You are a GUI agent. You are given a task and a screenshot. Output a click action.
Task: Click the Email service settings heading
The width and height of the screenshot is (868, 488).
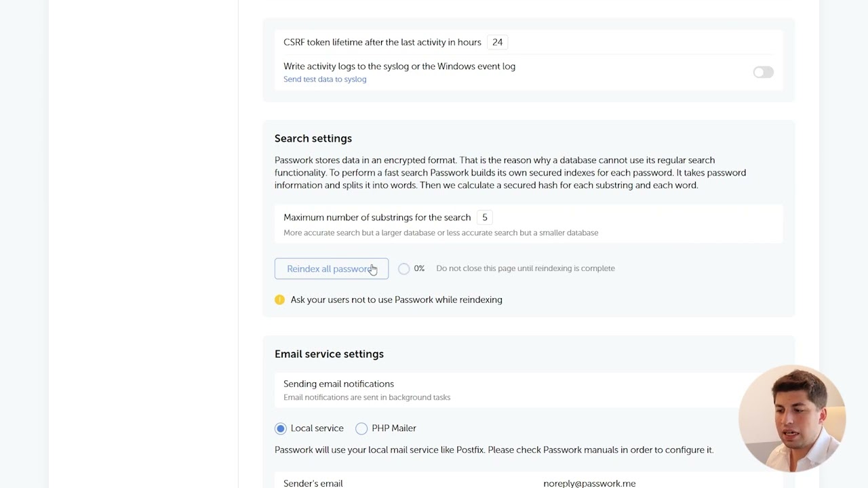(x=329, y=354)
